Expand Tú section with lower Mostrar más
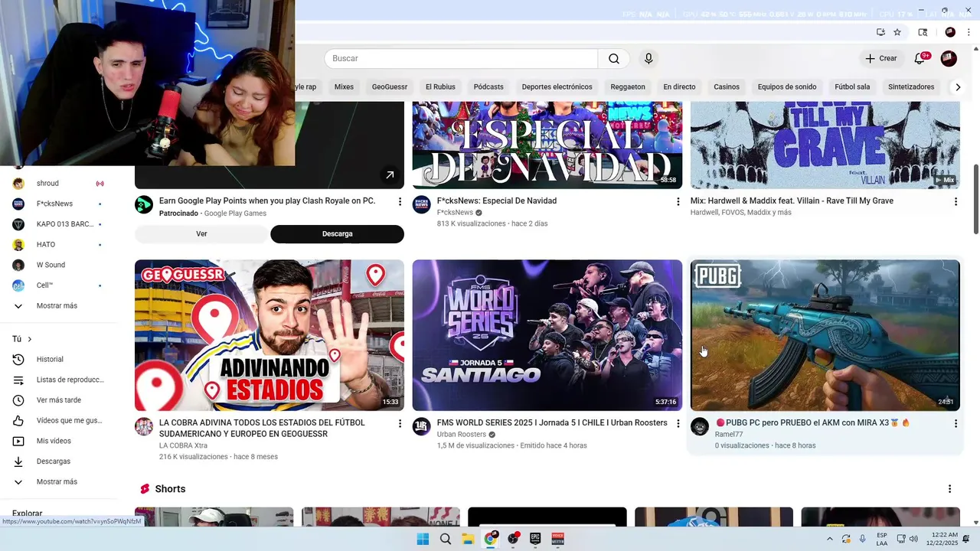The height and width of the screenshot is (551, 980). (x=57, y=482)
